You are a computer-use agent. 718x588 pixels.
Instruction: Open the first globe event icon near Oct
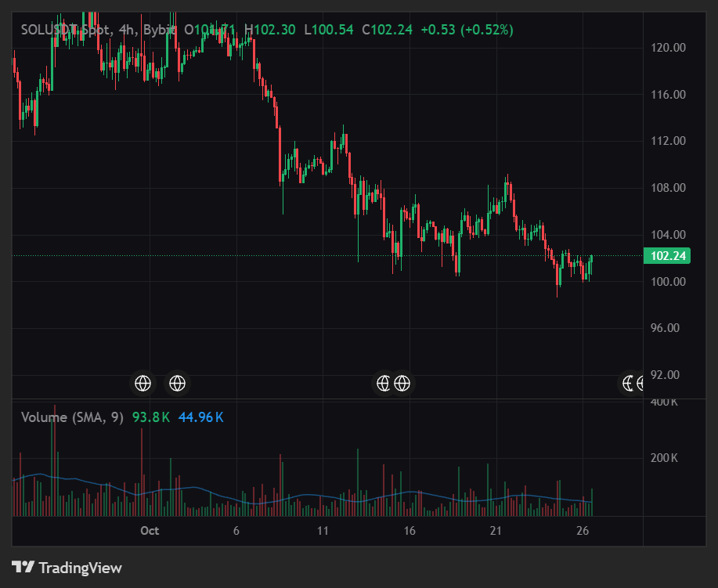pyautogui.click(x=143, y=383)
